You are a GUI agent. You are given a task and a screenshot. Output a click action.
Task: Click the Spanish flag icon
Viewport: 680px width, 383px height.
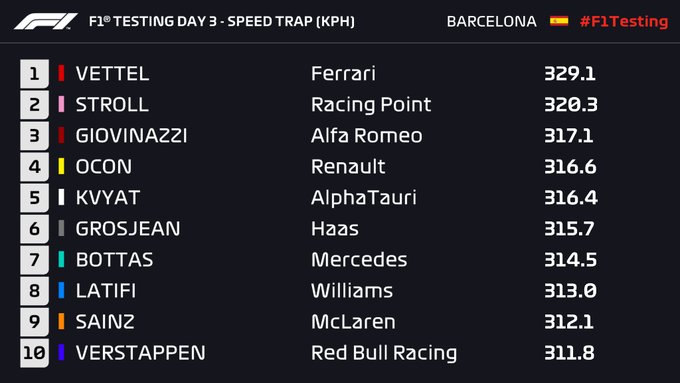point(559,21)
